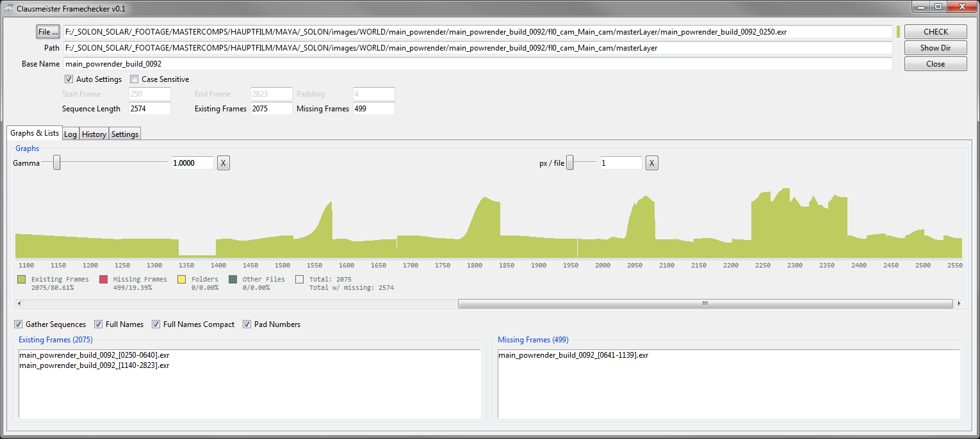980x439 pixels.
Task: Click the Other Files legend swatch
Action: (233, 280)
